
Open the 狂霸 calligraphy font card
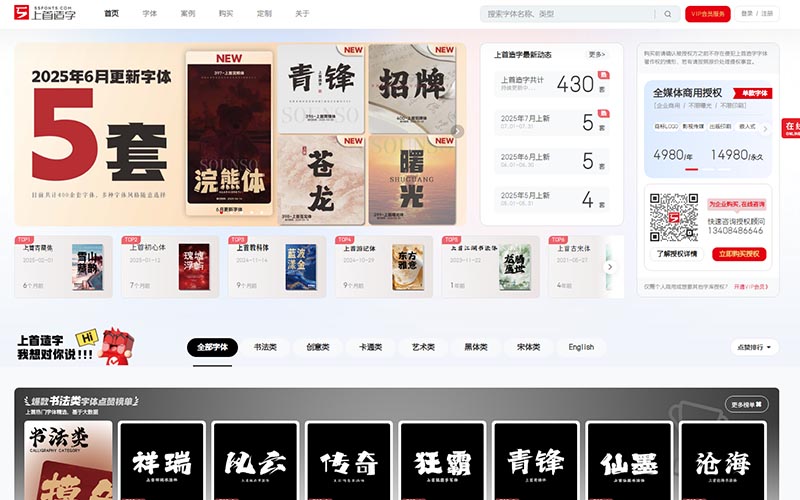pyautogui.click(x=442, y=461)
